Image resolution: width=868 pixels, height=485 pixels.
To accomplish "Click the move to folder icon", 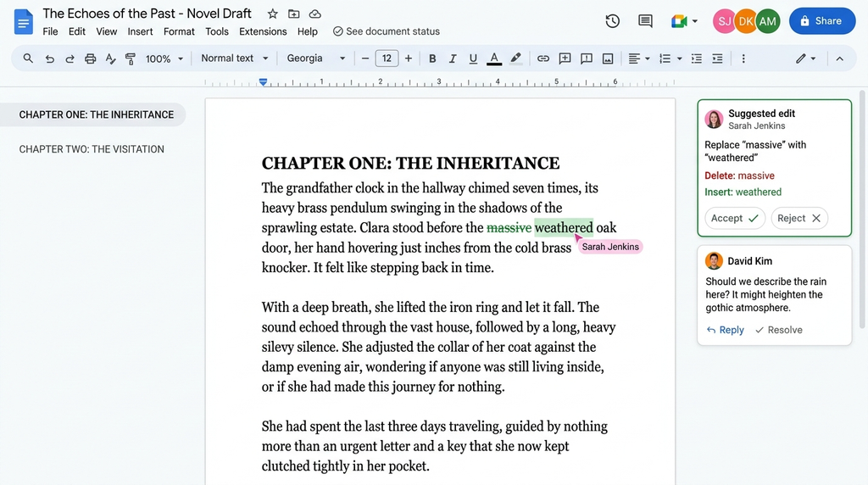I will coord(294,14).
